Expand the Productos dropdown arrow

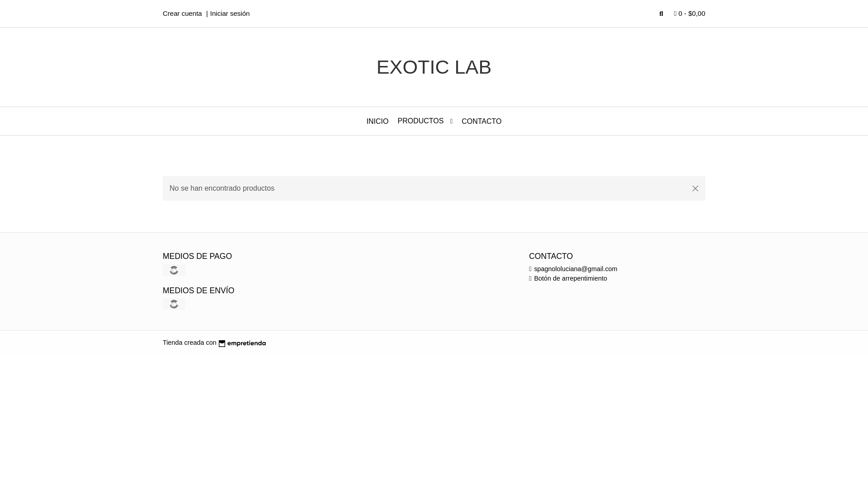(x=451, y=122)
